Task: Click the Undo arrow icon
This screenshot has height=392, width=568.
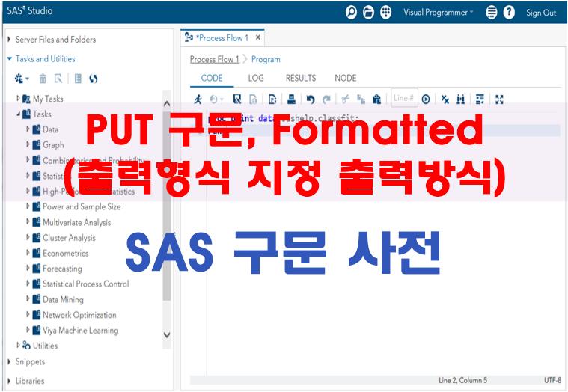Action: (x=311, y=99)
